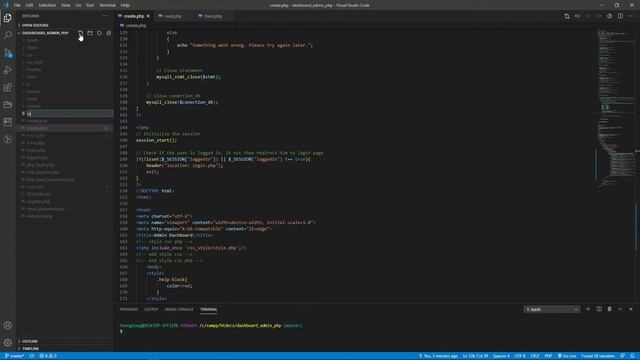This screenshot has height=360, width=640.
Task: Collapse the DASHBOARD_ADMIN_PHP folder section
Action: tap(45, 33)
